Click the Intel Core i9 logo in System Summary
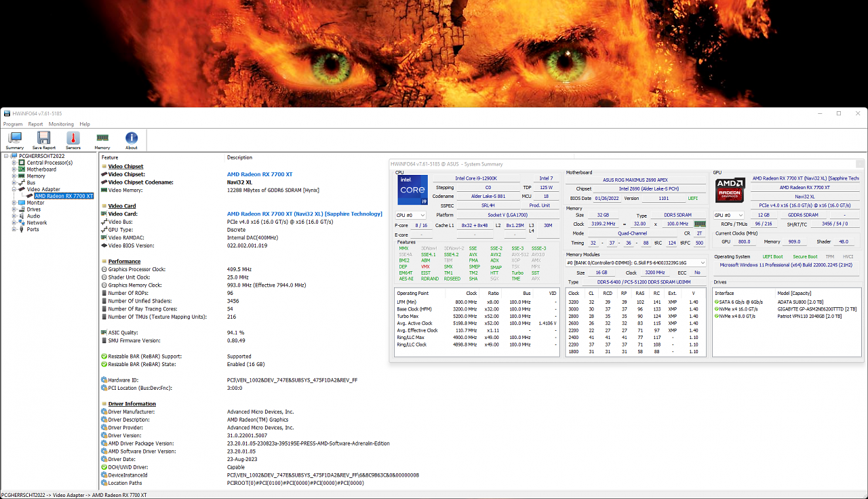868x499 pixels. [x=412, y=190]
